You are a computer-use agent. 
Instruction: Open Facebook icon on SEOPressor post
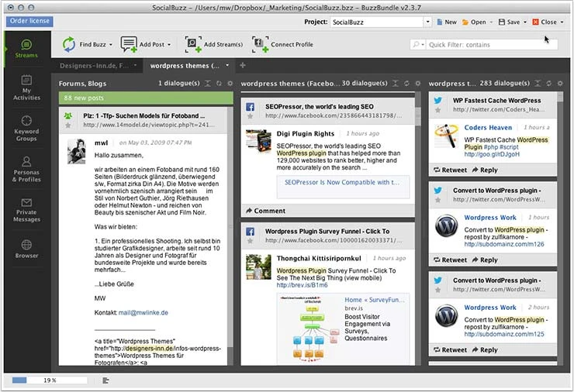click(250, 107)
